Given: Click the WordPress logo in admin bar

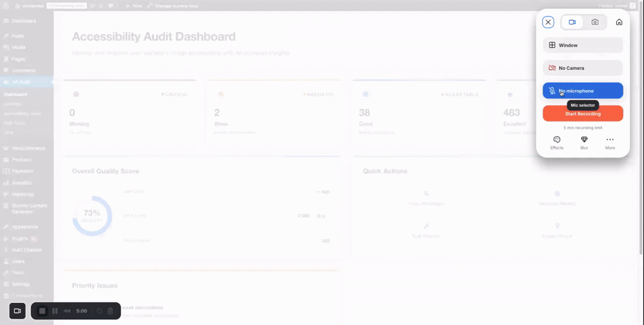Looking at the screenshot, I should pos(6,6).
